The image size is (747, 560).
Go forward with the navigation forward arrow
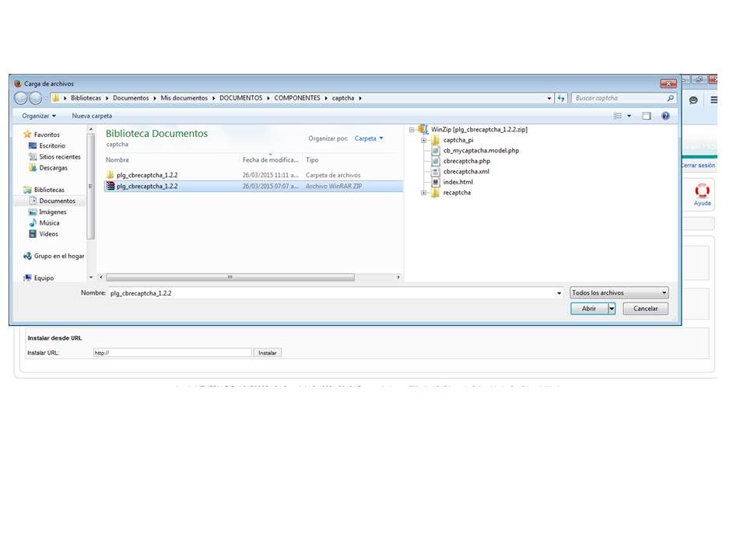[x=36, y=98]
